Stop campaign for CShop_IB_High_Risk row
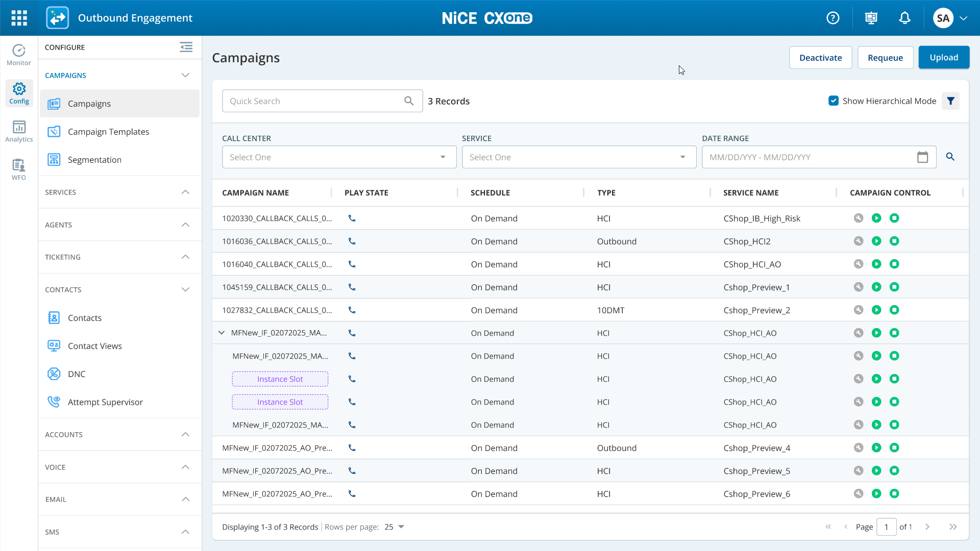 (894, 218)
